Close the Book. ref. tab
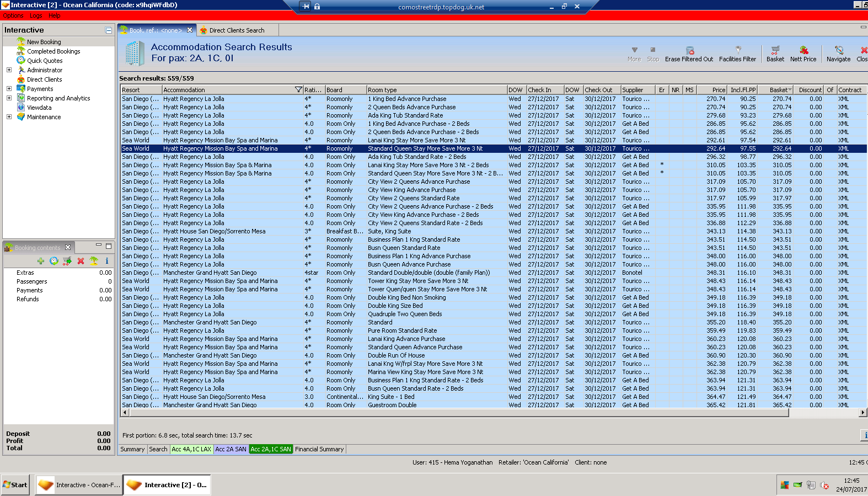Screen dimensions: 868x496 tap(190, 30)
